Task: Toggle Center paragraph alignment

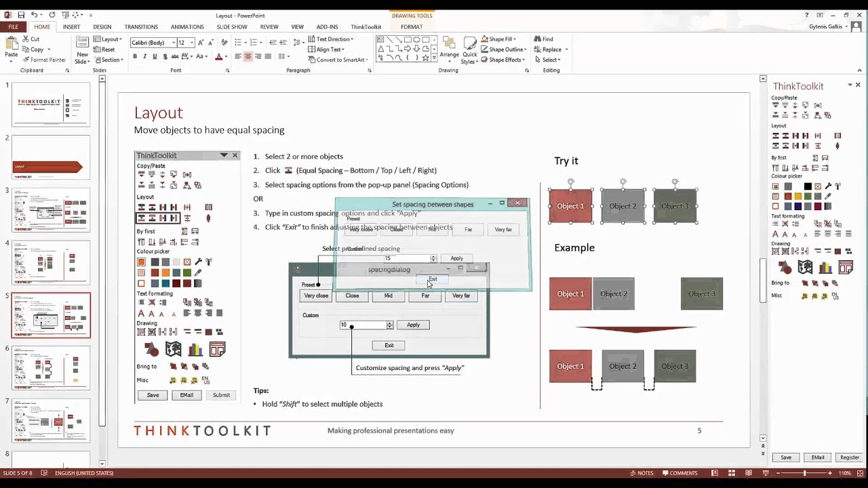Action: click(x=248, y=56)
